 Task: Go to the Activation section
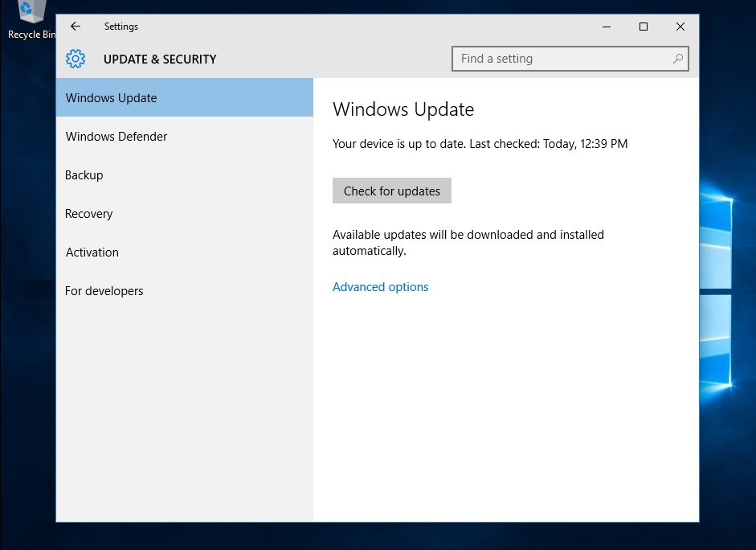[185, 252]
